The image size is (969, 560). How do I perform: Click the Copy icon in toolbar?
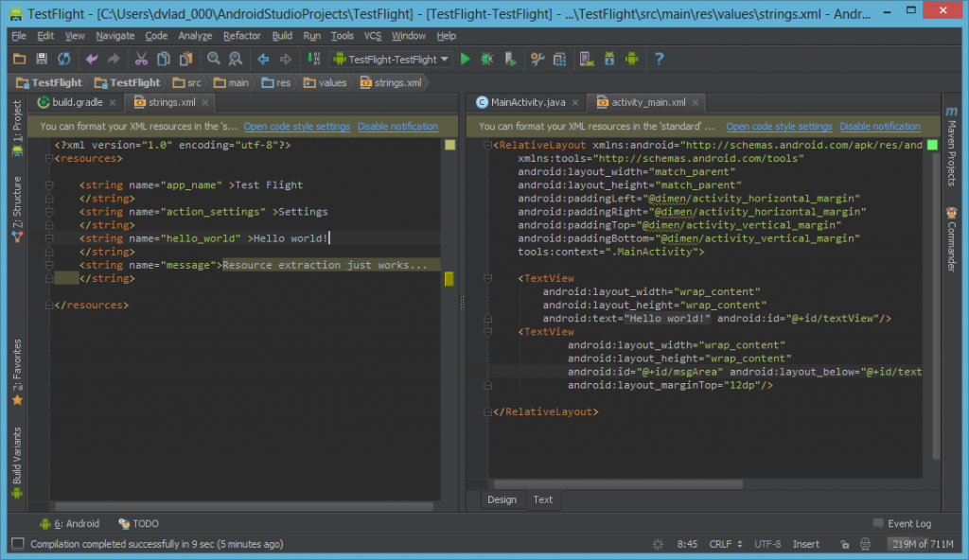click(x=164, y=60)
